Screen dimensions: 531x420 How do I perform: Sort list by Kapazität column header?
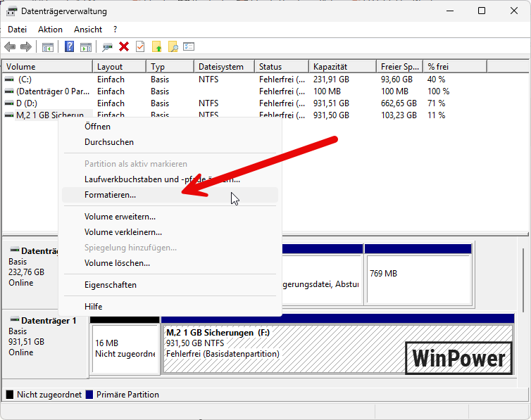(330, 67)
